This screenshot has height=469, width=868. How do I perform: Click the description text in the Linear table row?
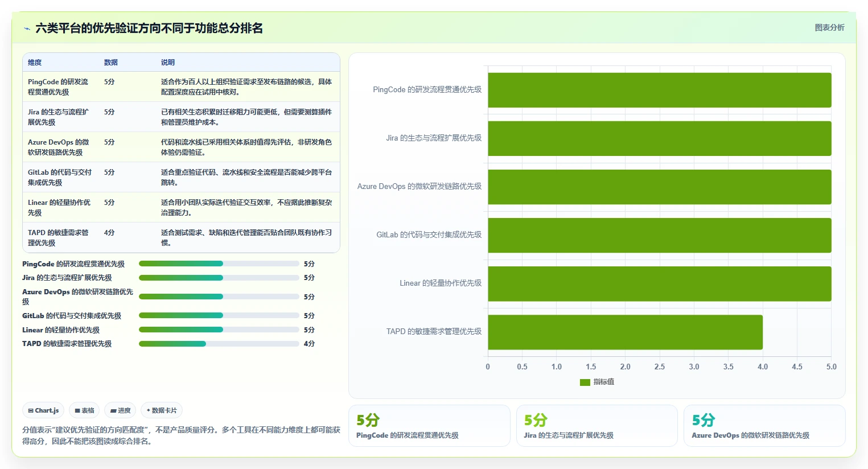point(246,208)
